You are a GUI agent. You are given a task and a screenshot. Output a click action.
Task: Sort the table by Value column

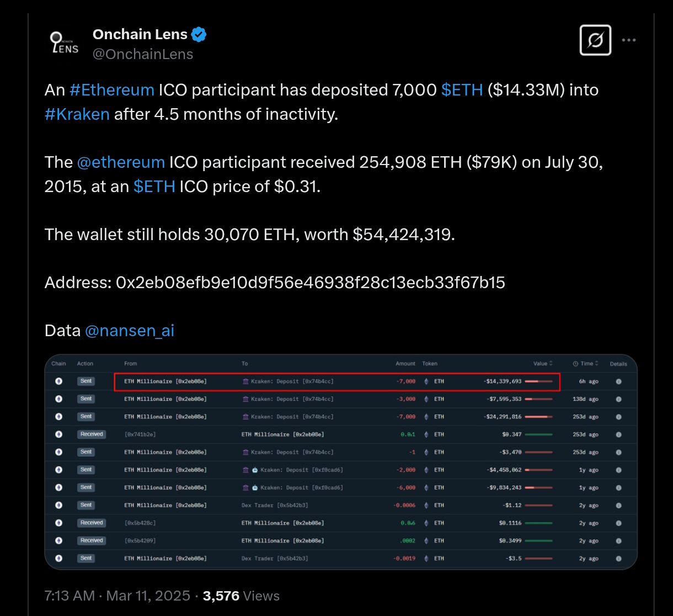[x=543, y=364]
